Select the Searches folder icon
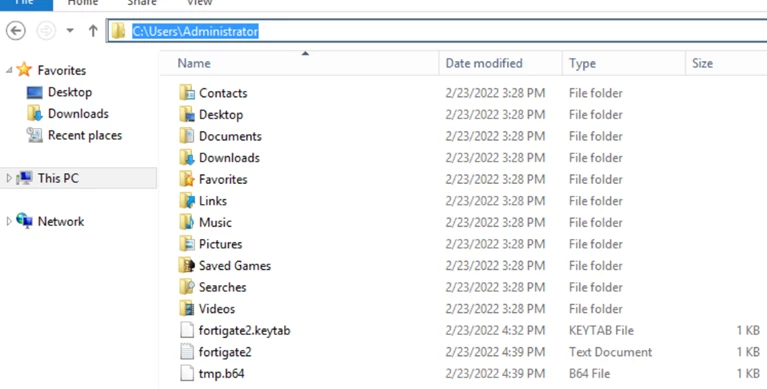Screen dimensions: 767x389 pyautogui.click(x=187, y=286)
